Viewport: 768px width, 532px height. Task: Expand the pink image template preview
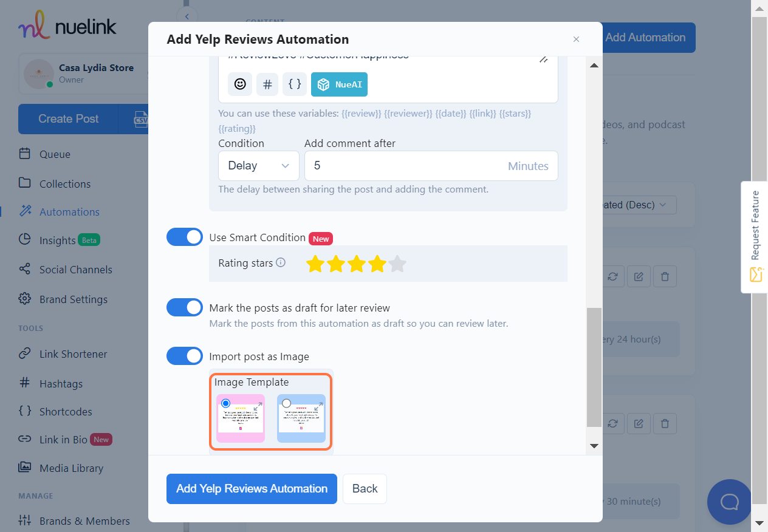pos(258,406)
